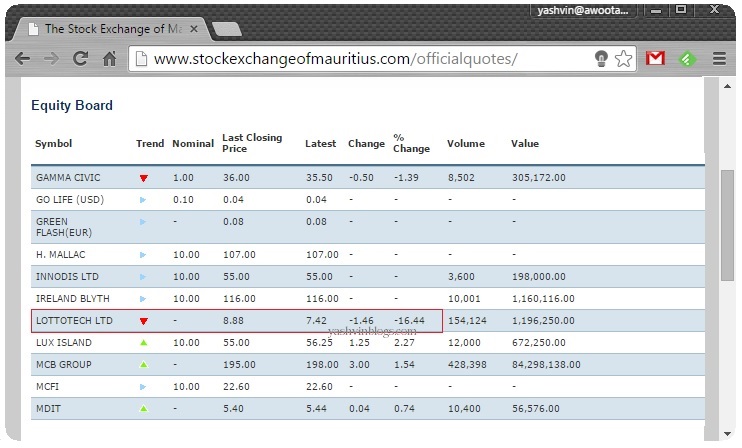Open the Gmail extension icon
This screenshot has width=742, height=448.
[x=655, y=59]
